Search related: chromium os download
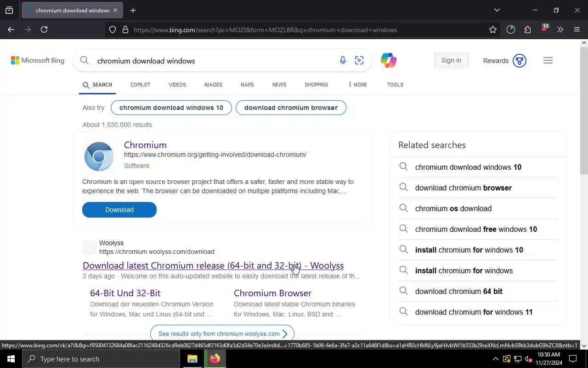This screenshot has height=368, width=588. [x=478, y=208]
